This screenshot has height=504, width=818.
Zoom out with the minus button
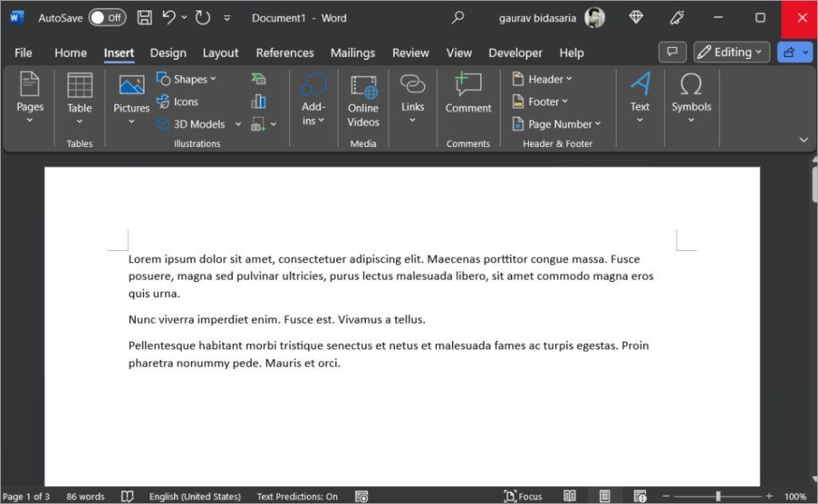pos(666,496)
